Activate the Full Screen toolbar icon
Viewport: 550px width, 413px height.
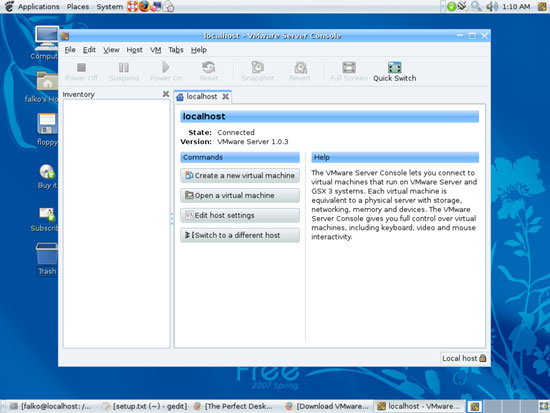click(349, 67)
